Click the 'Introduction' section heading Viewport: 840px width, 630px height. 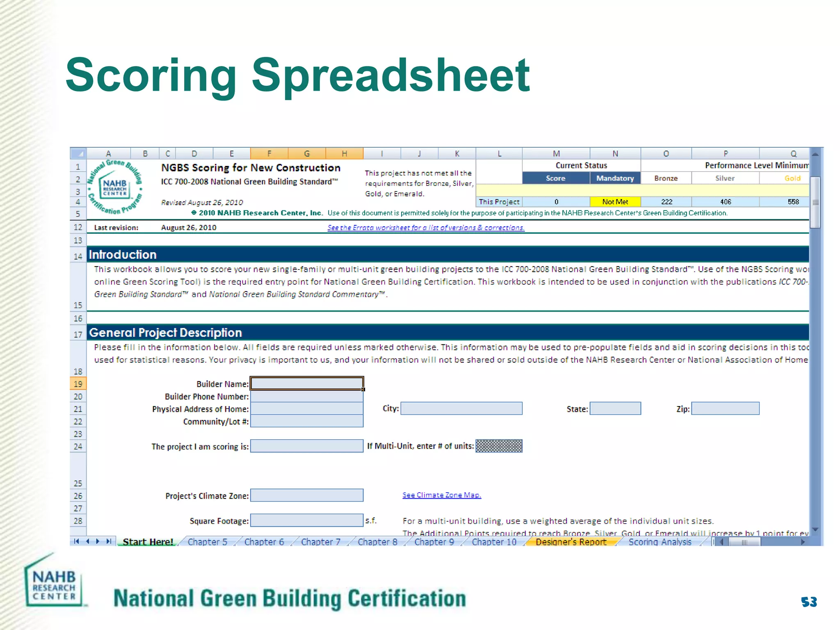tap(123, 254)
